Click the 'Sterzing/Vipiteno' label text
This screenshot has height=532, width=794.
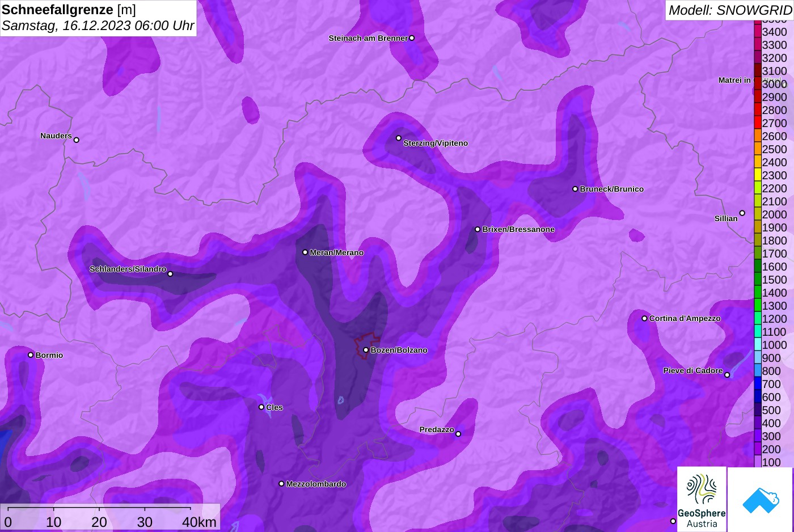click(x=436, y=143)
